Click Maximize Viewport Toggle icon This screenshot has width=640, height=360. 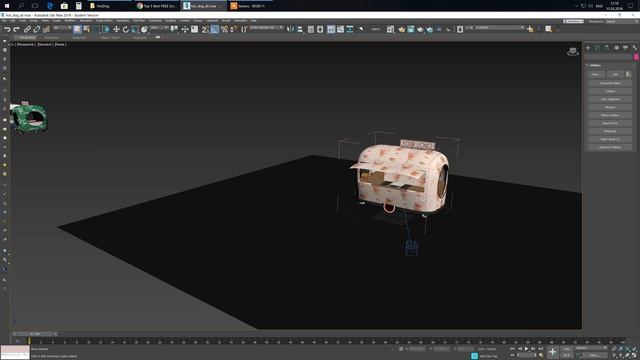pos(634,355)
